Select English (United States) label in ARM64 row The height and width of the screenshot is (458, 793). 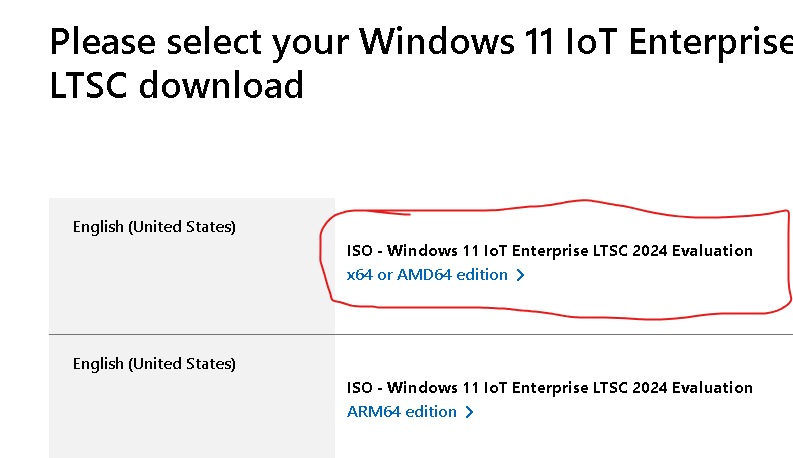pos(154,364)
